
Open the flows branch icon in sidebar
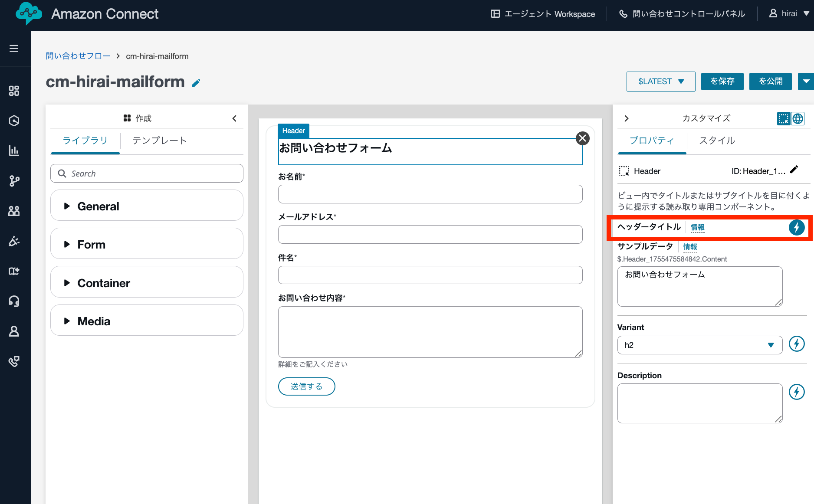pos(14,181)
